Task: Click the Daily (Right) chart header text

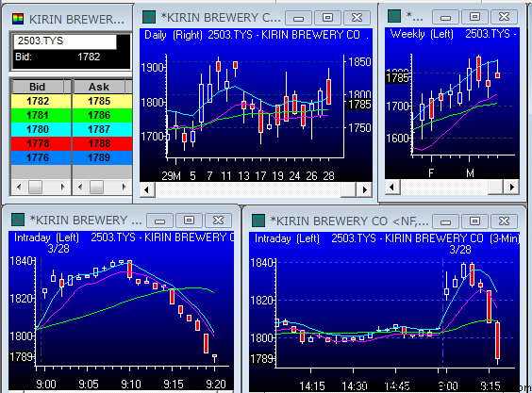Action: [x=257, y=35]
